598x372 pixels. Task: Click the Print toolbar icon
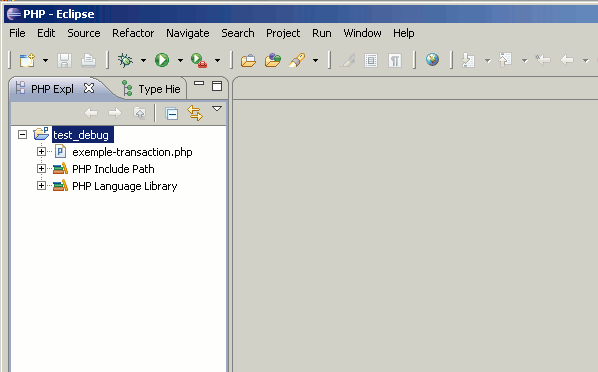click(x=88, y=60)
